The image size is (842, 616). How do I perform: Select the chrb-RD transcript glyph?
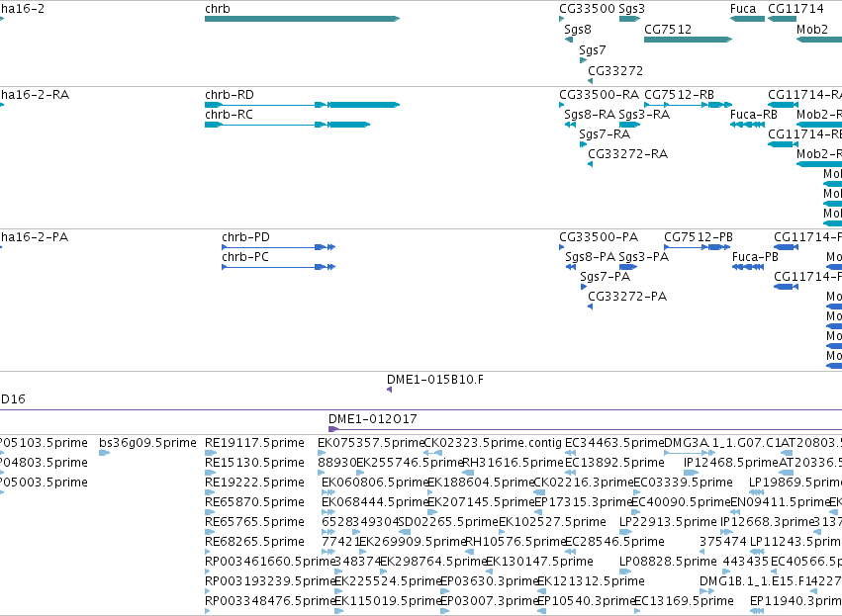(x=303, y=105)
